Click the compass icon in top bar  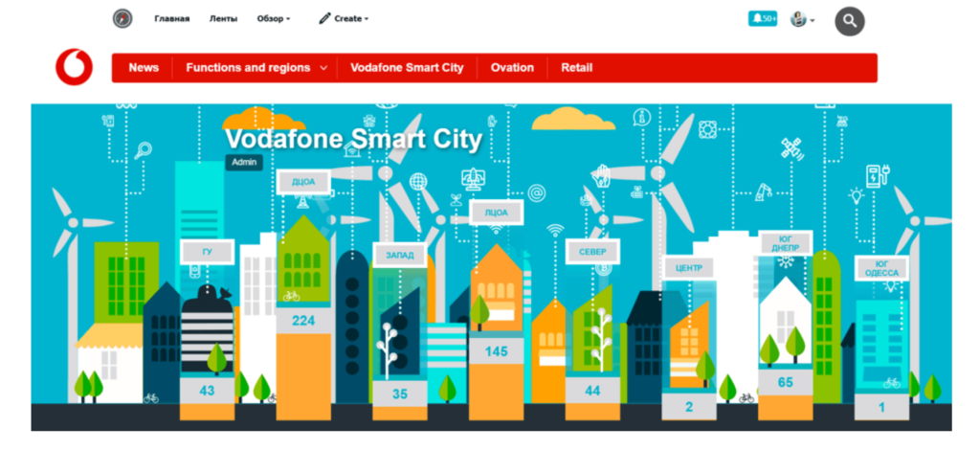[122, 19]
